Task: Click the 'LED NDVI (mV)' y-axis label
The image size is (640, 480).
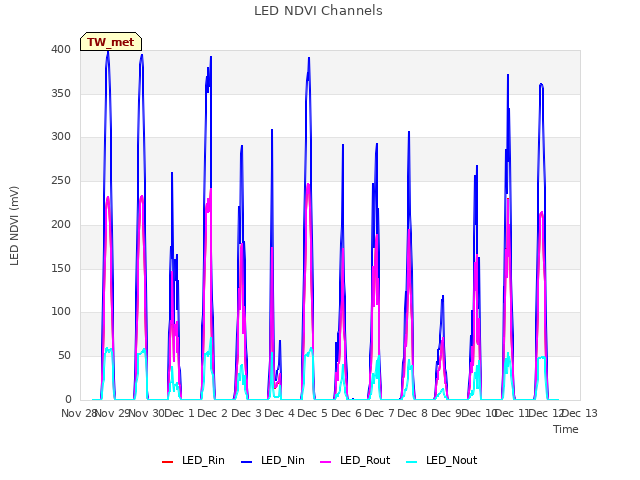Action: coord(14,226)
